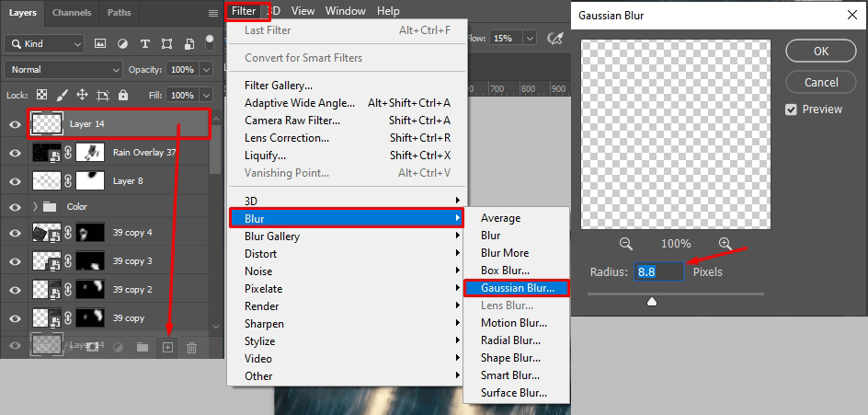Click the Rain Overlay 37 mask thumbnail
Viewport: 868px width, 415px height.
point(91,153)
